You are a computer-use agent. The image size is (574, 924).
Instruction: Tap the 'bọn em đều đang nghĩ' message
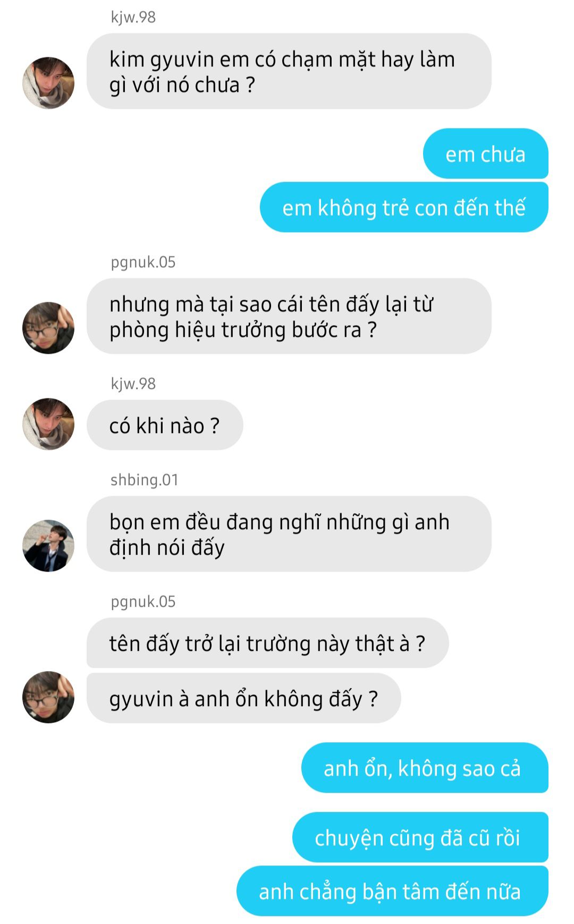289,534
